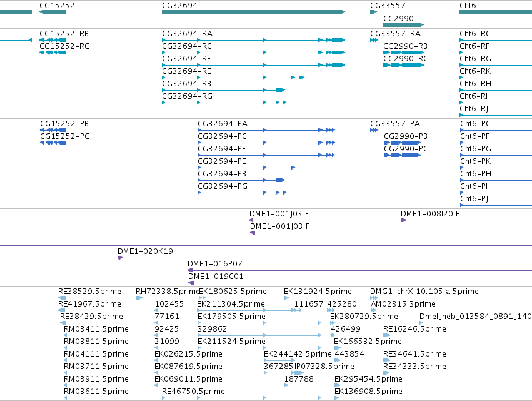Screen dimensions: 532x401
Task: Select transcript CG2990-RC
Action: (x=406, y=59)
